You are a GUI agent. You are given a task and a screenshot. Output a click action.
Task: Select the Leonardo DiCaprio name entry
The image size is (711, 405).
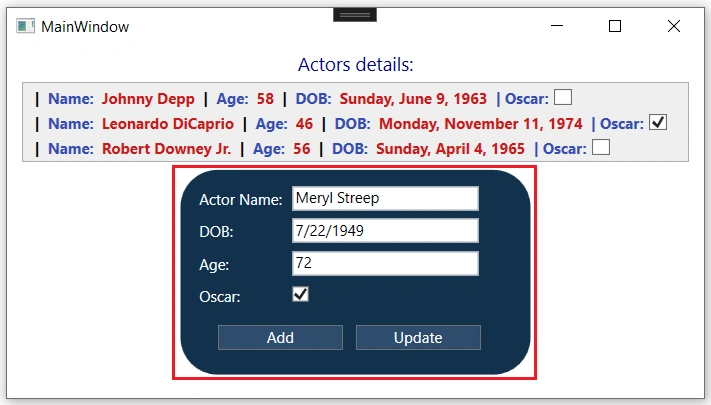click(168, 123)
